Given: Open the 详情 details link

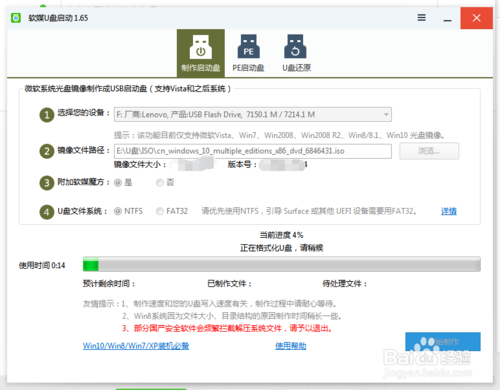Looking at the screenshot, I should point(449,211).
